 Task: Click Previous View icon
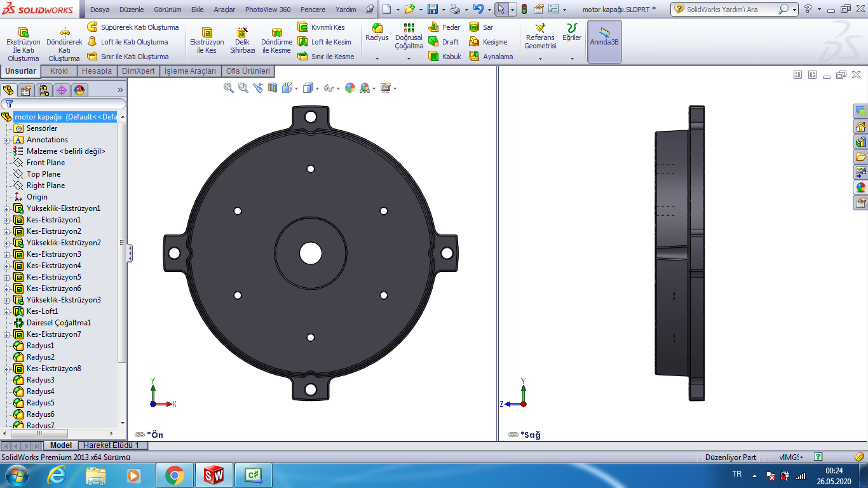(258, 88)
